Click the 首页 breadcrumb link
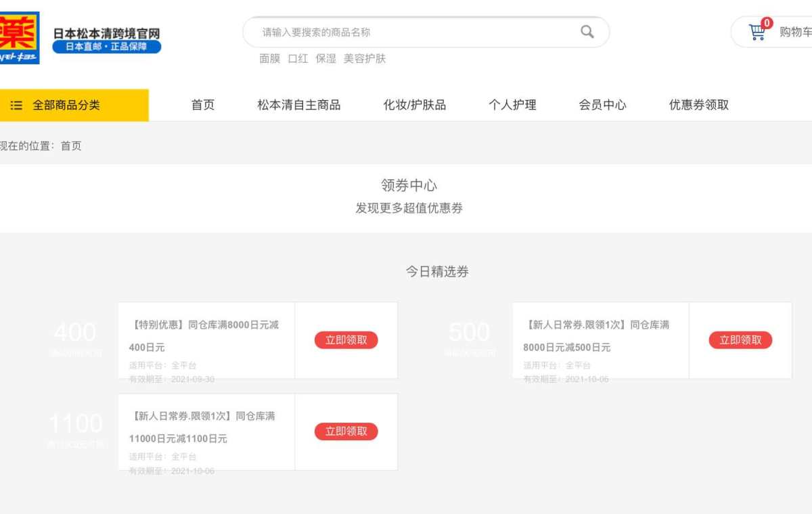 [x=71, y=146]
